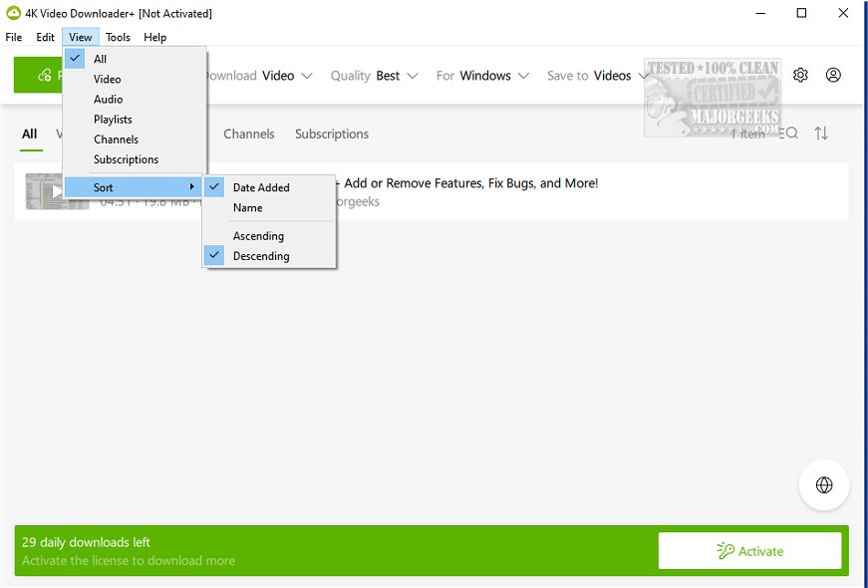868x588 pixels.
Task: Expand the Sort submenu entry
Action: click(133, 187)
